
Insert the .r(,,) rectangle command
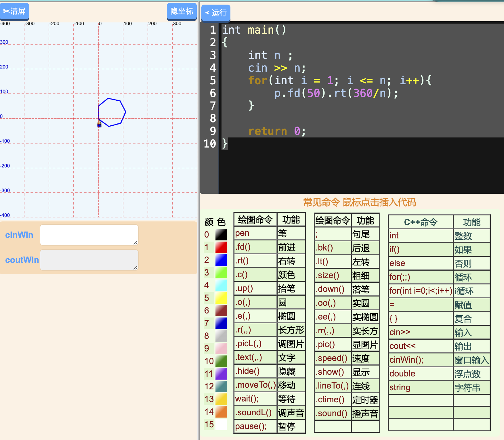255,330
